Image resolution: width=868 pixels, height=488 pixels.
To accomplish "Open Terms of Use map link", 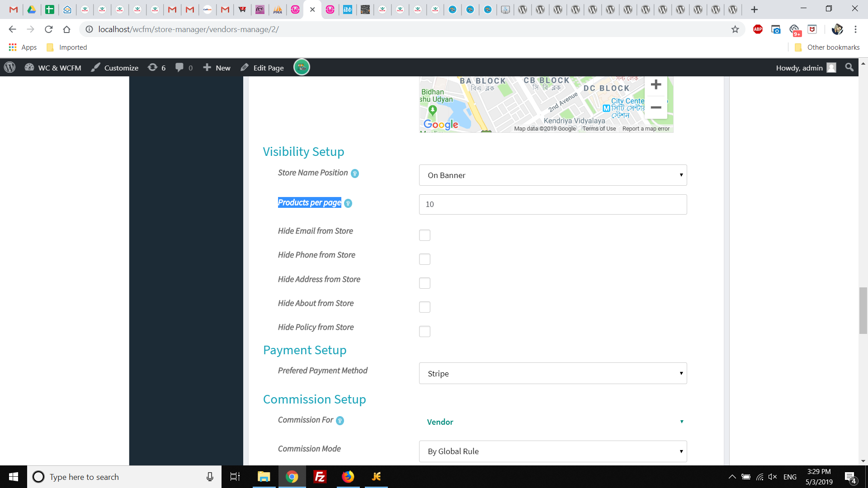I will [599, 129].
